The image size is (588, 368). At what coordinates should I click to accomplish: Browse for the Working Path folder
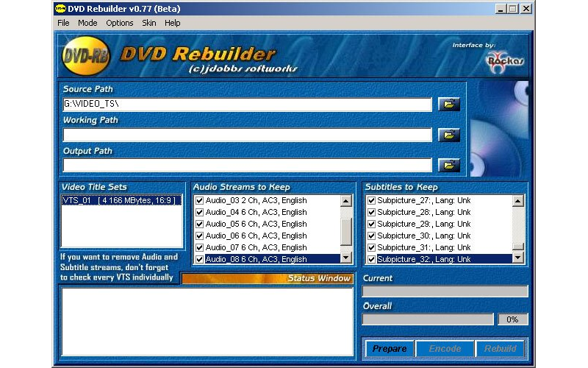click(x=449, y=135)
